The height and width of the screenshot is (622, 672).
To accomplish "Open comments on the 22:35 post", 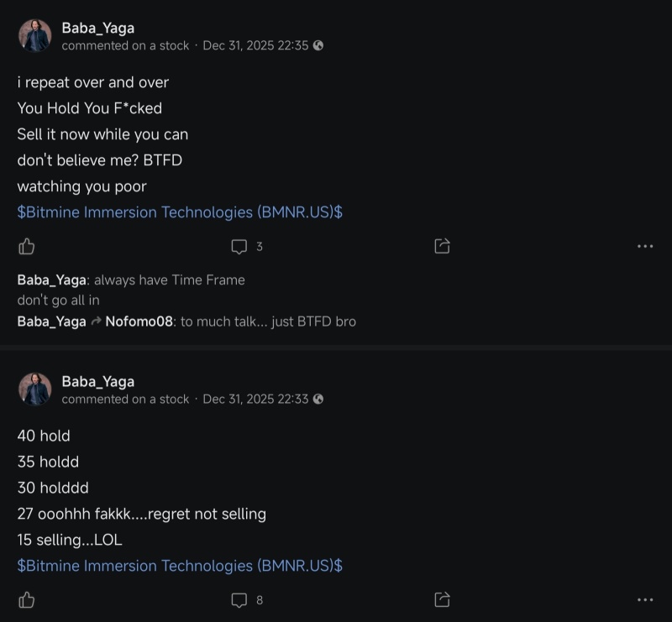I will (247, 246).
